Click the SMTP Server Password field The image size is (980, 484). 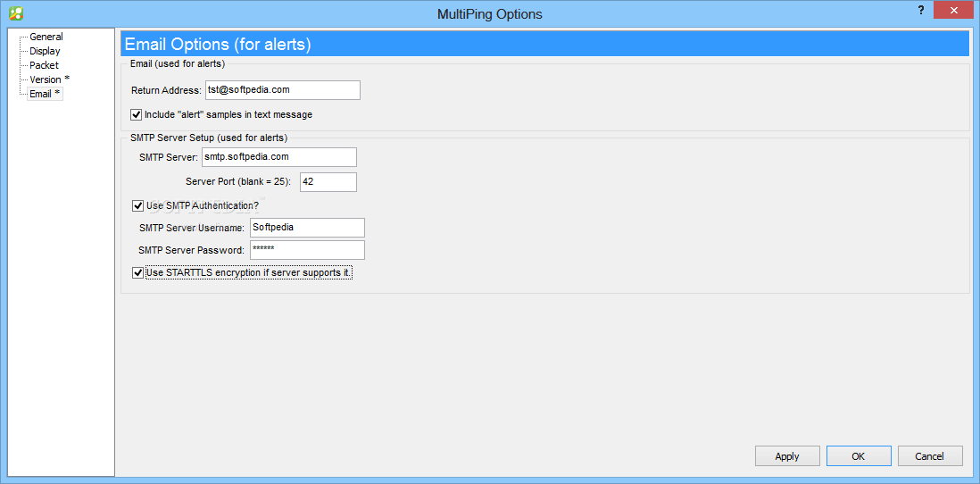point(307,250)
